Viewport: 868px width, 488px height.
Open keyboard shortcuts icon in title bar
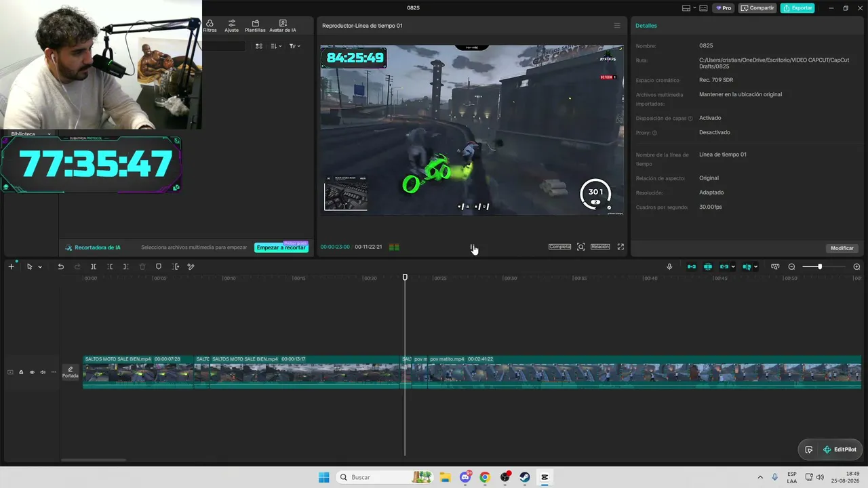coord(703,8)
